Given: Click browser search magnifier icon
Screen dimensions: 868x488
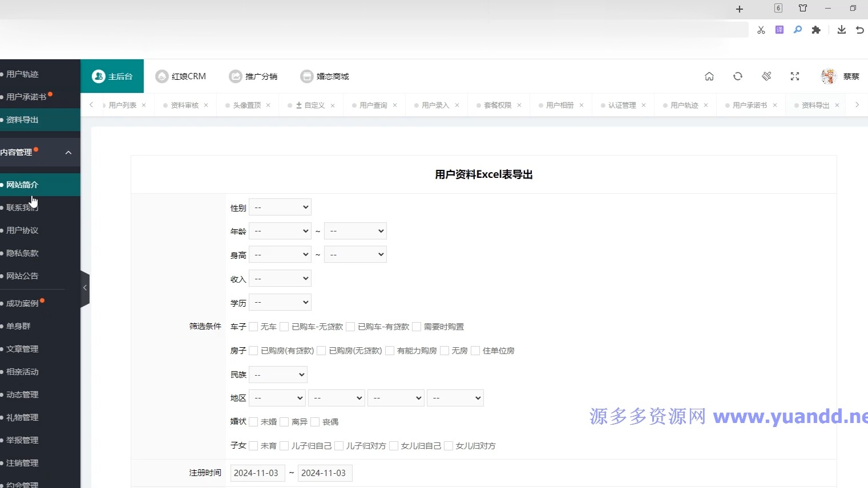Looking at the screenshot, I should pyautogui.click(x=798, y=30).
